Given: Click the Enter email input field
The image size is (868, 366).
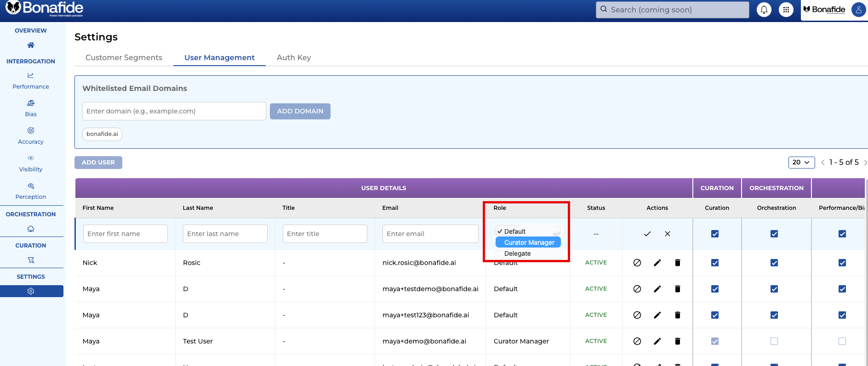Looking at the screenshot, I should pyautogui.click(x=430, y=234).
